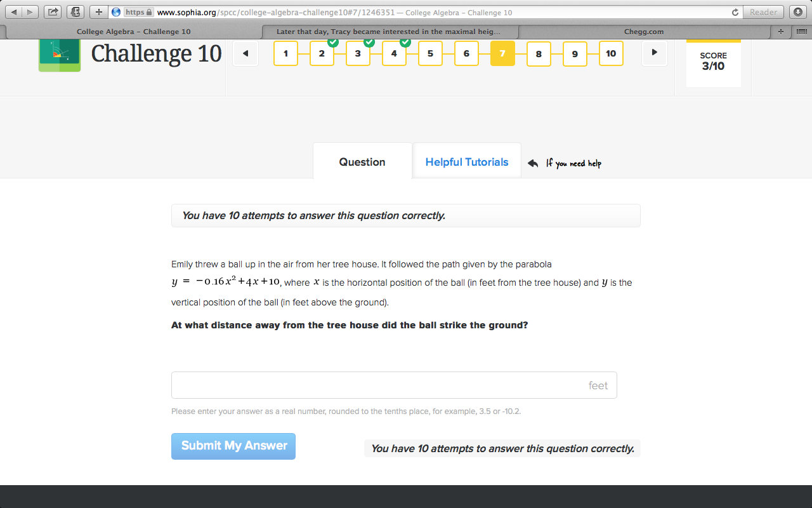Click the answer input field
812x508 pixels.
click(393, 385)
